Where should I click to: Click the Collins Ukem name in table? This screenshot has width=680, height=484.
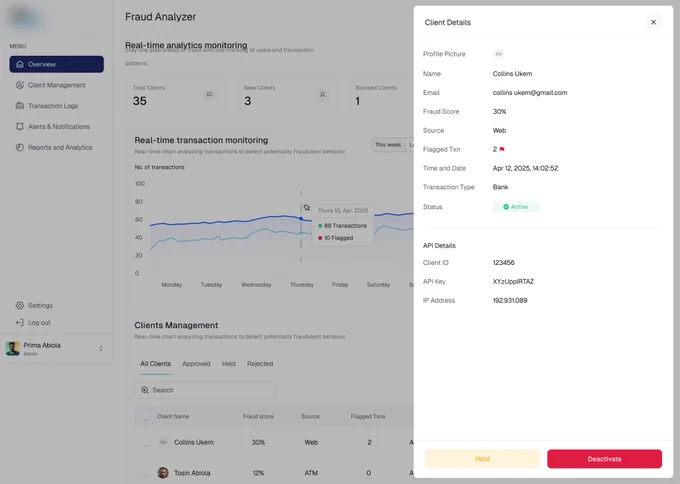point(193,442)
